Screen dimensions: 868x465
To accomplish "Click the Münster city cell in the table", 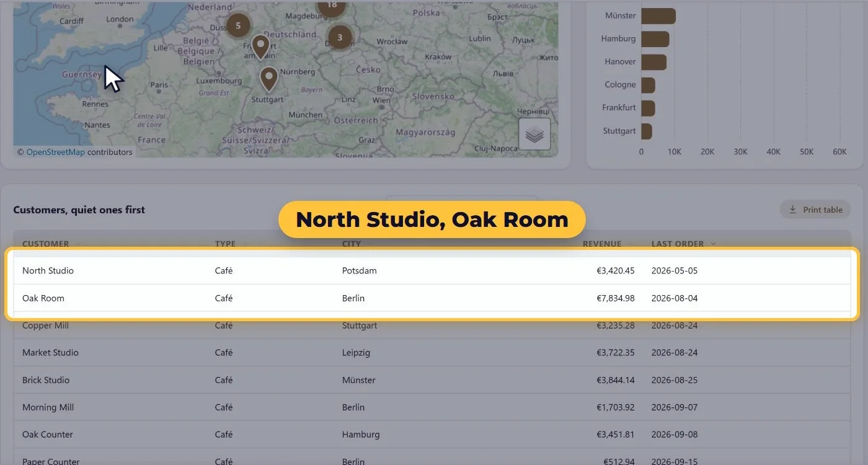I will [x=359, y=380].
